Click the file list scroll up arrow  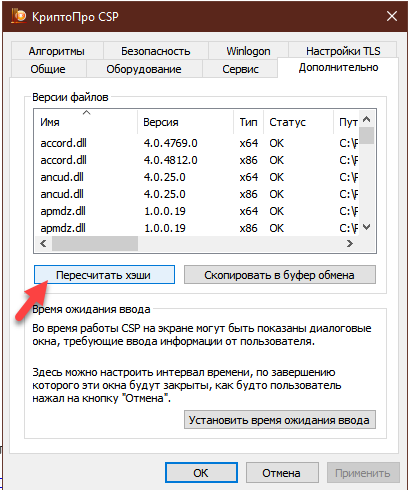click(x=367, y=119)
